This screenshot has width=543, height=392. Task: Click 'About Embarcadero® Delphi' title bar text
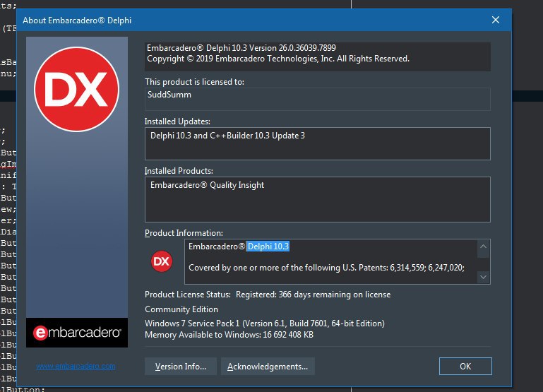tap(77, 20)
